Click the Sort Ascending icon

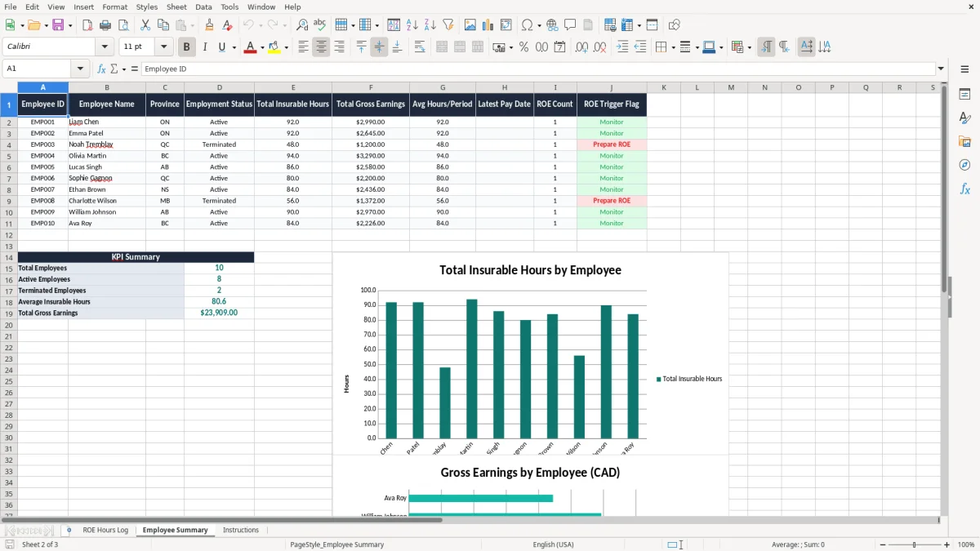click(x=412, y=25)
